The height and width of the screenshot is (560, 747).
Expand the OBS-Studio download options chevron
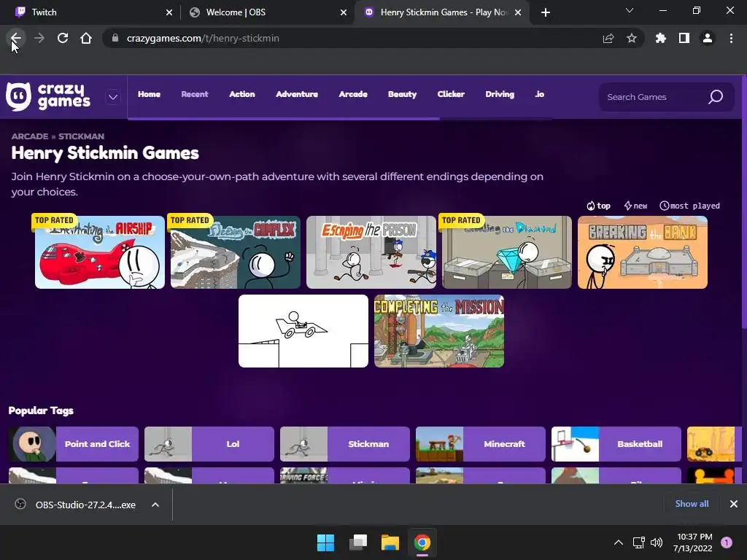tap(155, 505)
